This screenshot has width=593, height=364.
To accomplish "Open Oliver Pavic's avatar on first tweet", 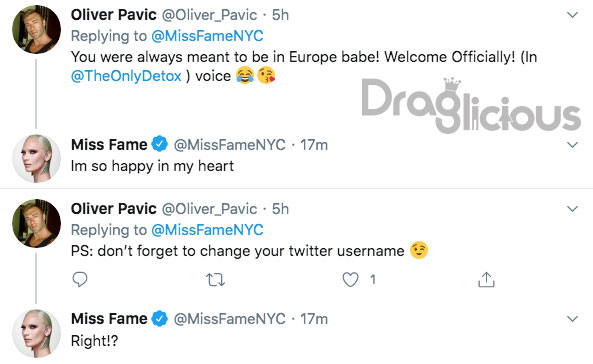I will tap(37, 29).
